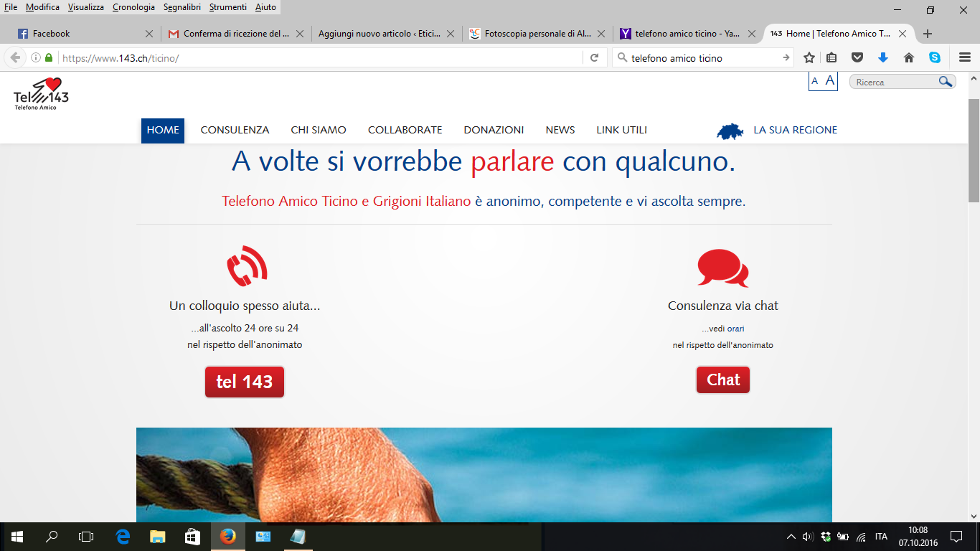This screenshot has height=551, width=980.
Task: Show hidden tray icons chevron
Action: [x=791, y=536]
